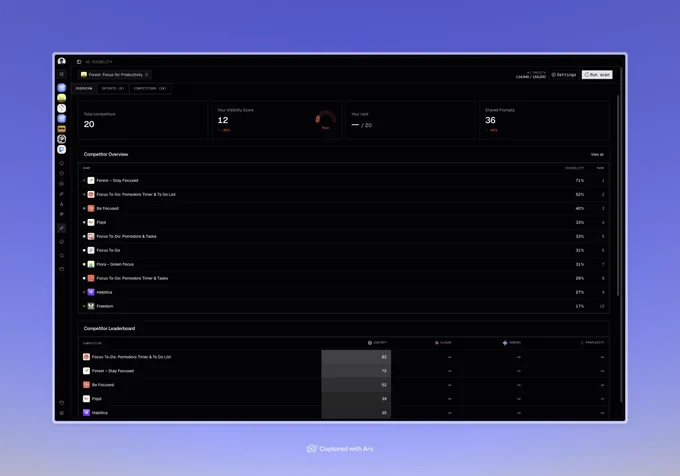Toggle the square marker beside Focus To-Do: Pomodoro & Tasks
Viewport: 680px width, 476px height.
coord(84,236)
